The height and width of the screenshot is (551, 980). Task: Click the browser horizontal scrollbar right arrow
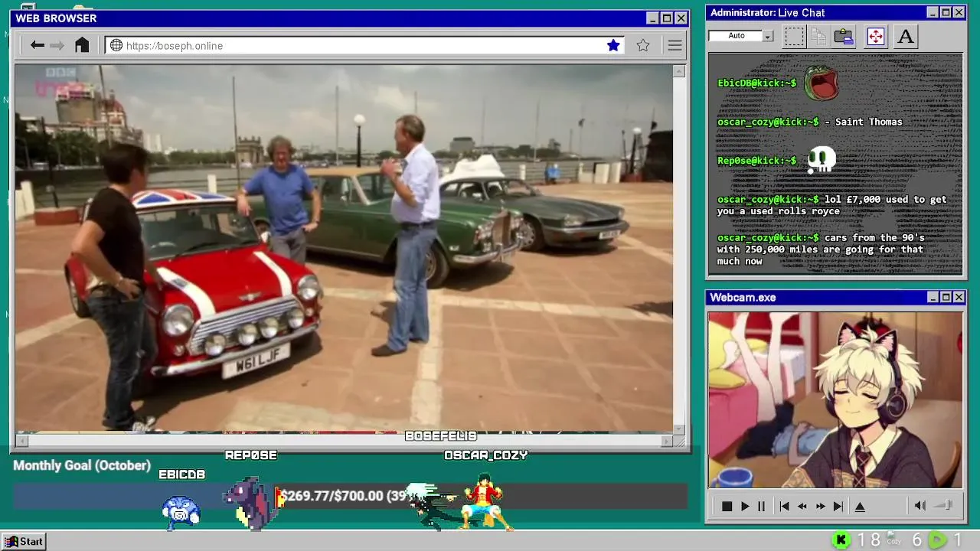(667, 440)
